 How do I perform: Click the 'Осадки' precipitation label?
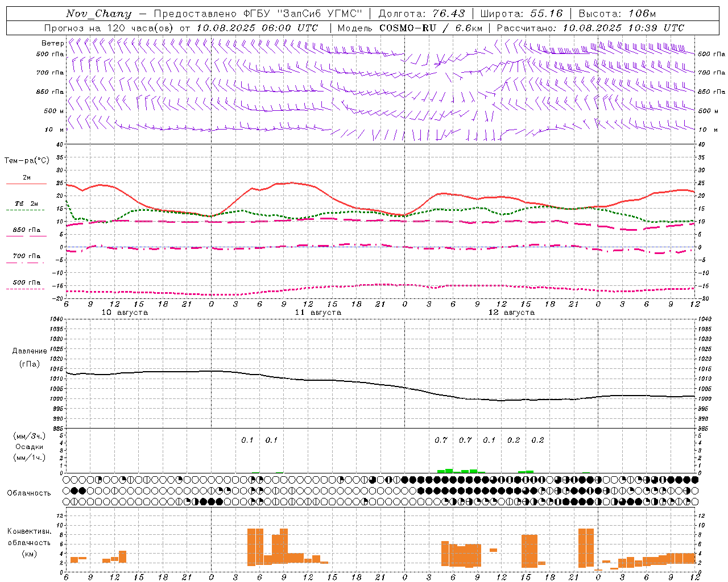30,447
